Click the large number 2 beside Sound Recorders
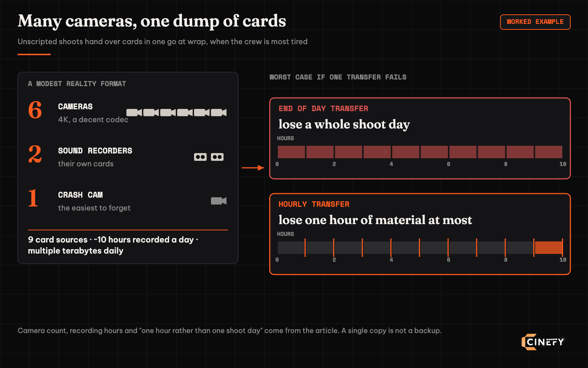588x368 pixels. click(35, 154)
